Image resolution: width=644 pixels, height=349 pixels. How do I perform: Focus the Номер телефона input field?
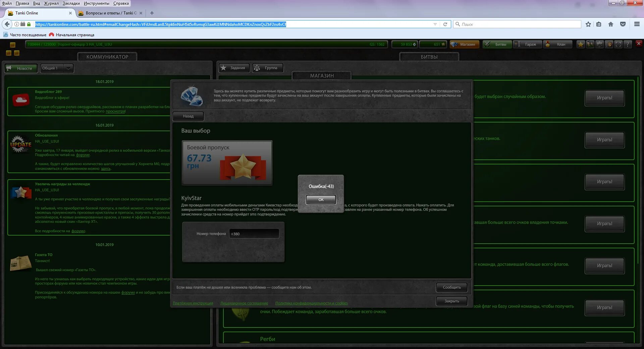click(254, 234)
